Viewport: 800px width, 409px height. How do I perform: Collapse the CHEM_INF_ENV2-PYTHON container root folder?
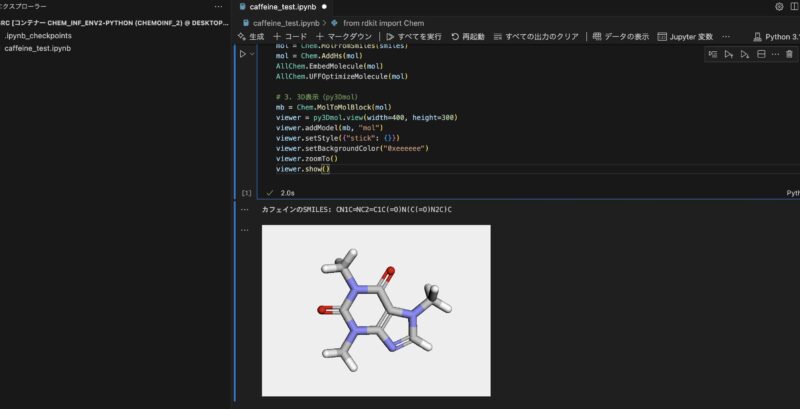pyautogui.click(x=114, y=23)
